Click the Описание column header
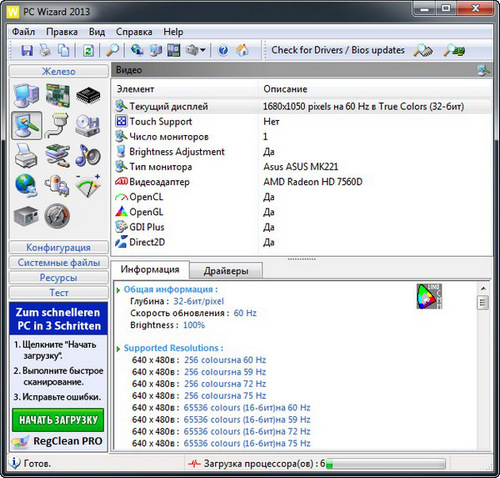Screen dimensions: 500x478 coord(375,89)
